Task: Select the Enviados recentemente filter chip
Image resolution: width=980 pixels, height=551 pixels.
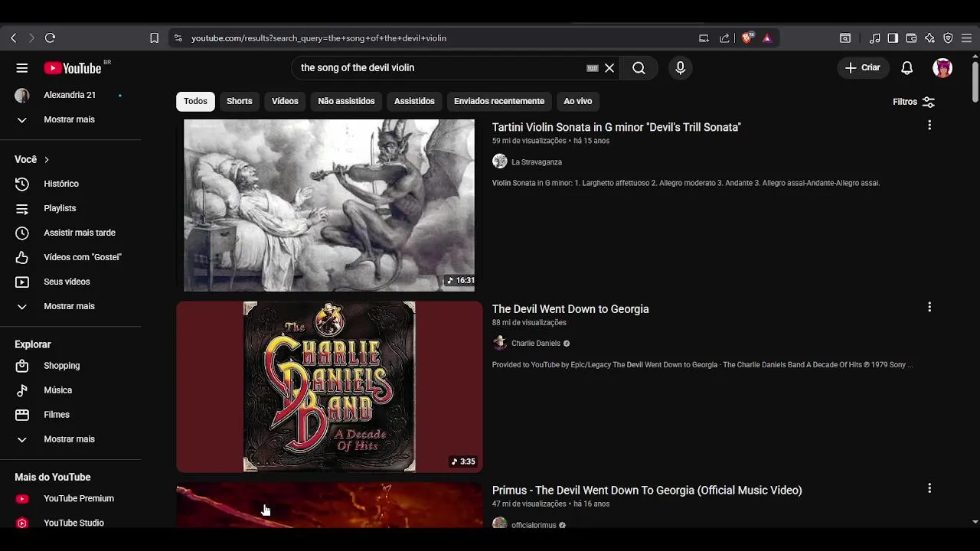Action: coord(499,101)
